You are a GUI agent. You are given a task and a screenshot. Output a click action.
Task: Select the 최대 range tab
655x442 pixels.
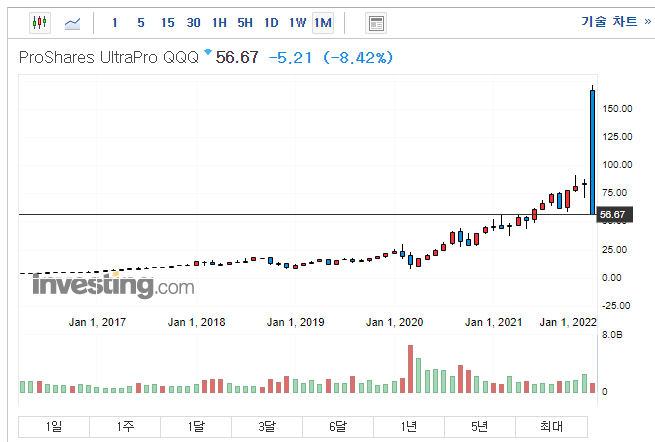click(x=551, y=427)
